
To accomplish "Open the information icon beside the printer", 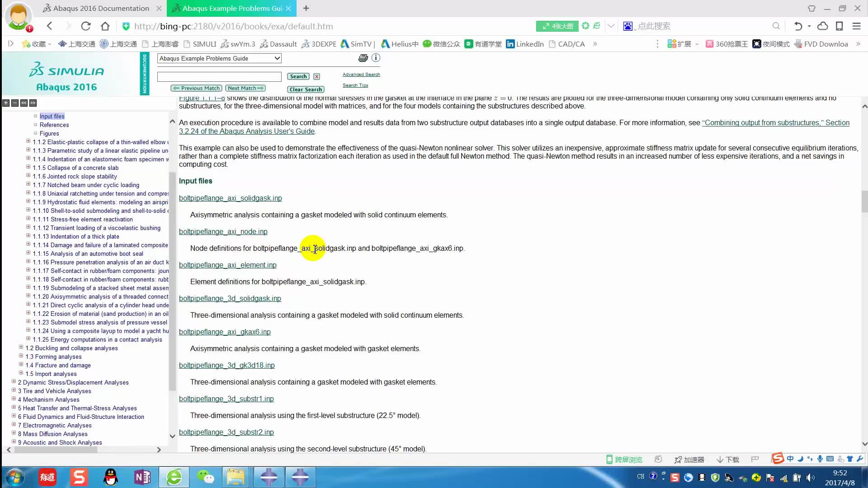I will coord(376,58).
